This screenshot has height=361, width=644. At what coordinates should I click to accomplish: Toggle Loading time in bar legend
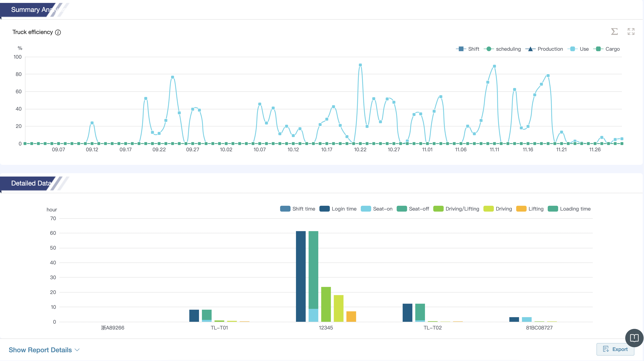(x=569, y=209)
